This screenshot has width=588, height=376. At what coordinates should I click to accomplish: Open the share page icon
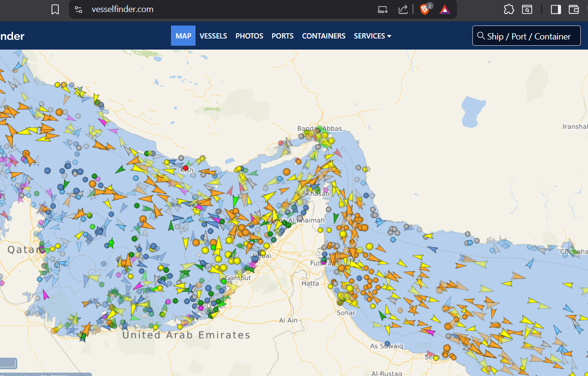pyautogui.click(x=403, y=9)
